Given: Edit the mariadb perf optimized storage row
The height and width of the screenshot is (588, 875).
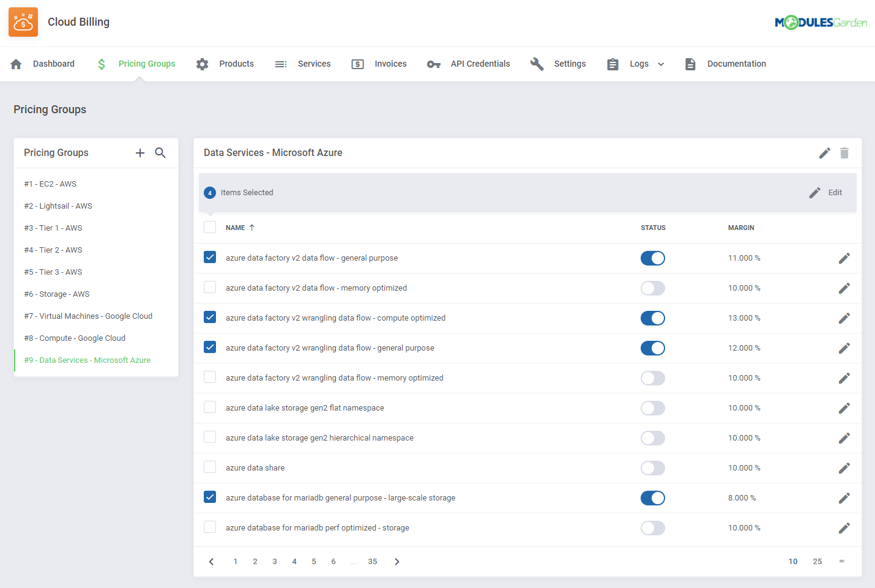Looking at the screenshot, I should coord(844,528).
